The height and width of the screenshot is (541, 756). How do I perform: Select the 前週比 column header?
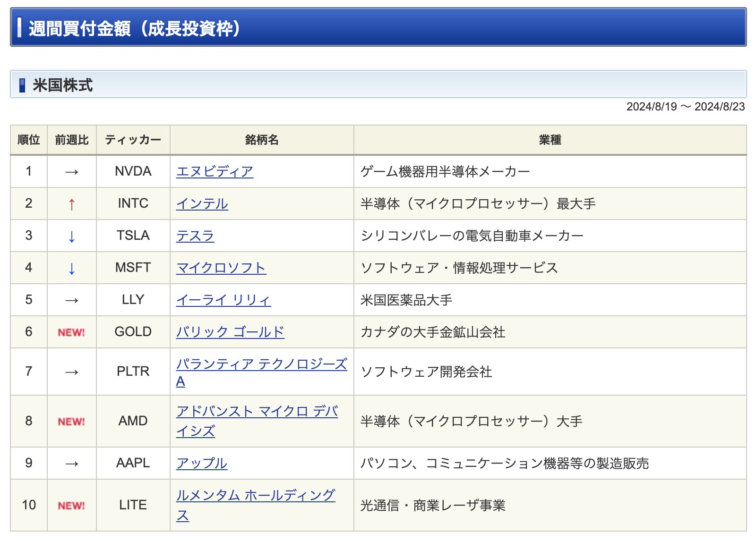coord(72,140)
